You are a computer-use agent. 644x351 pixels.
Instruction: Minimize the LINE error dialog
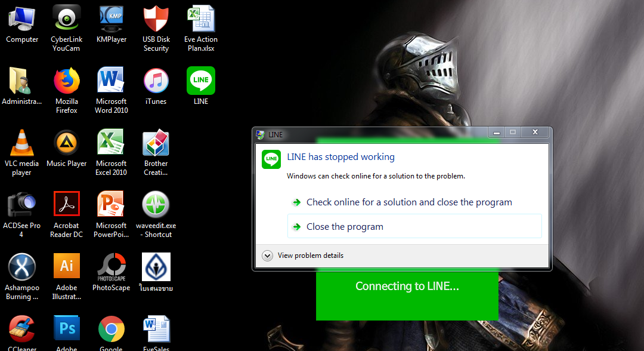[x=497, y=132]
